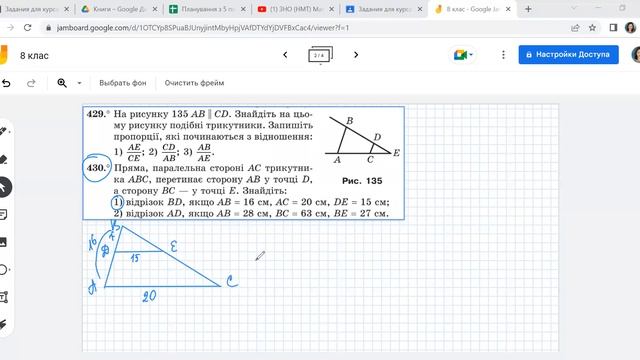Pick the Laser pointer tool

[3, 324]
